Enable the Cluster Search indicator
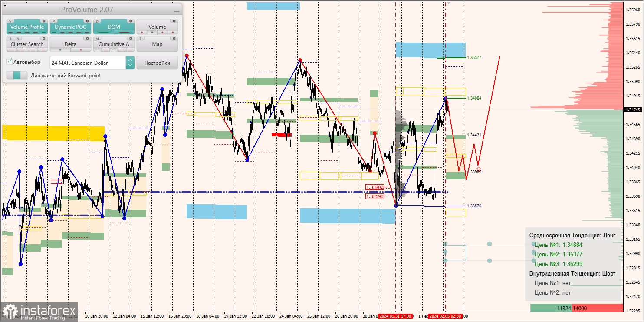This screenshot has height=322, width=644. [27, 44]
